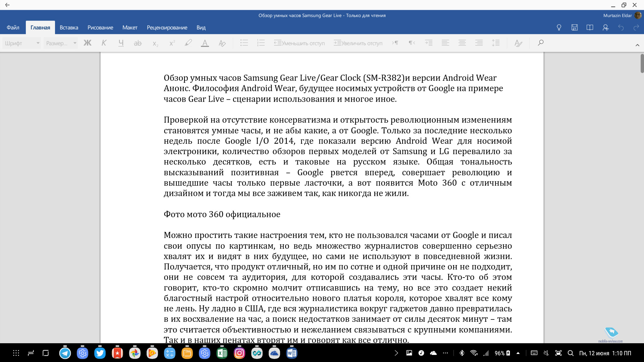Image resolution: width=644 pixels, height=362 pixels.
Task: Apply superscript formatting
Action: pyautogui.click(x=172, y=43)
